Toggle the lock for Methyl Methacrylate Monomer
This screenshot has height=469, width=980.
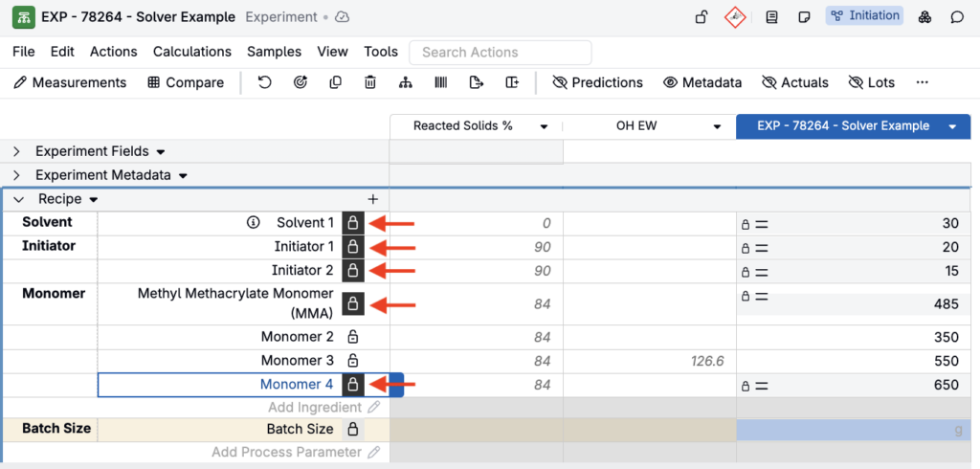tap(353, 304)
